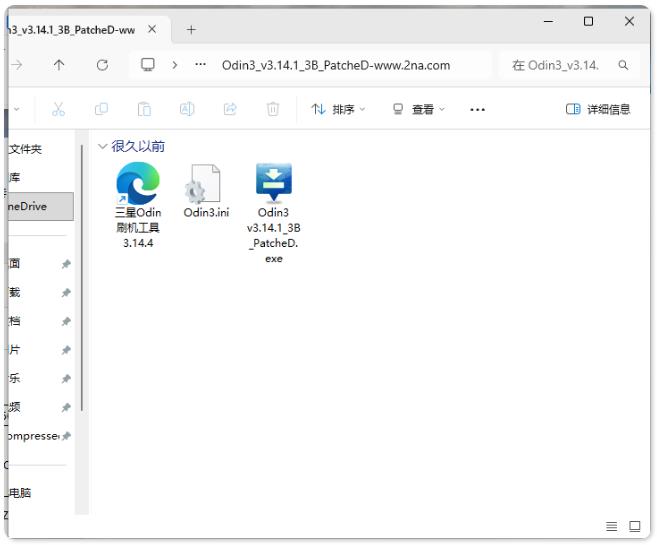
Task: Open the pinned Pictures (图片) sidebar item
Action: (14, 349)
